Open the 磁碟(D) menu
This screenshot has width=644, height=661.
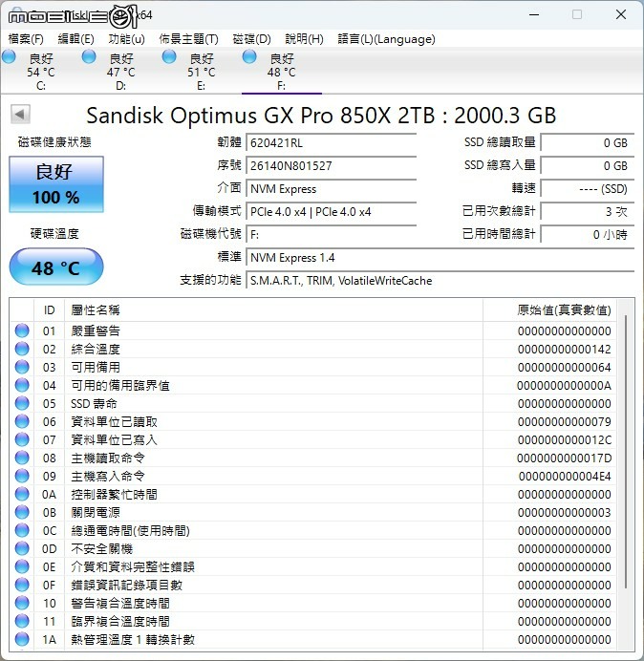pos(252,39)
